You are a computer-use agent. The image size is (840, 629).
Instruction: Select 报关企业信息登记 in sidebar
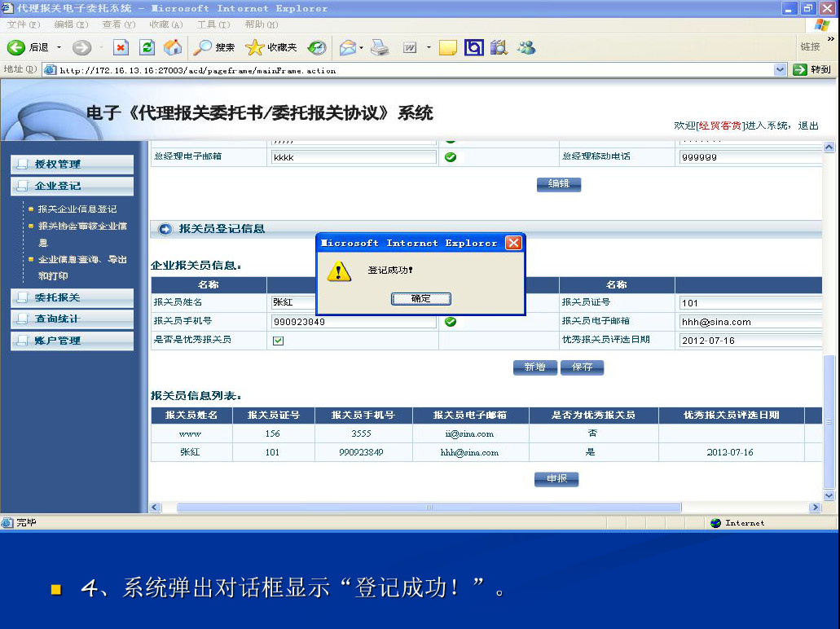point(77,209)
